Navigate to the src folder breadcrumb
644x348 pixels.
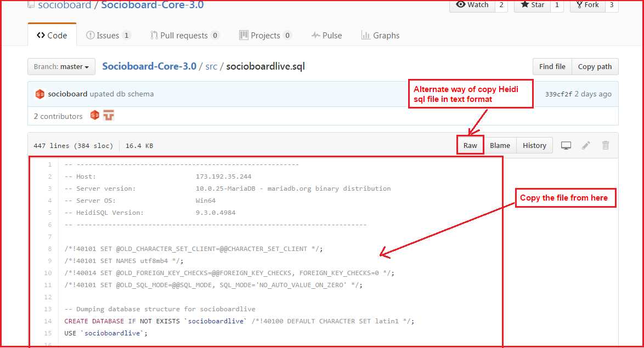pos(211,66)
